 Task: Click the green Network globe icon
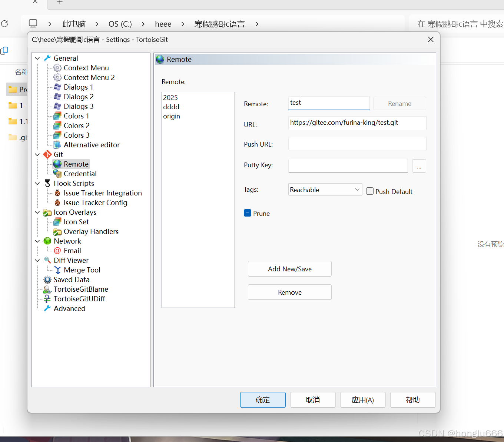(x=47, y=241)
